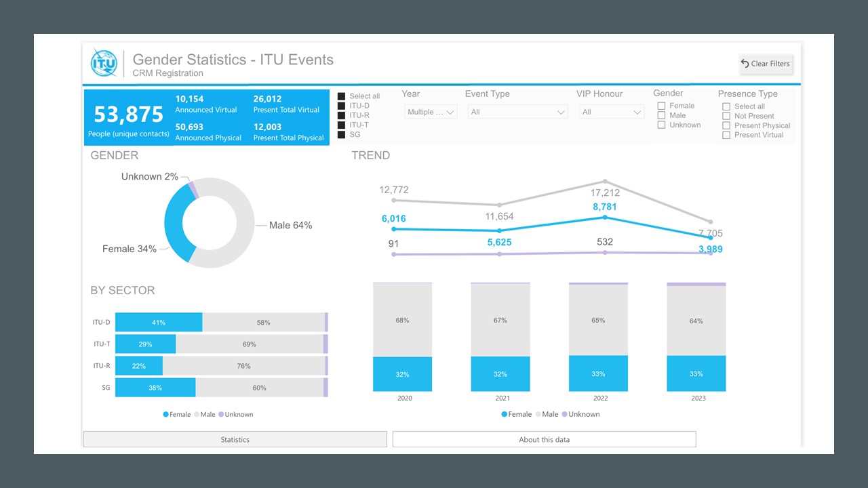Toggle the SG sector filter box
The image size is (868, 488).
[341, 135]
